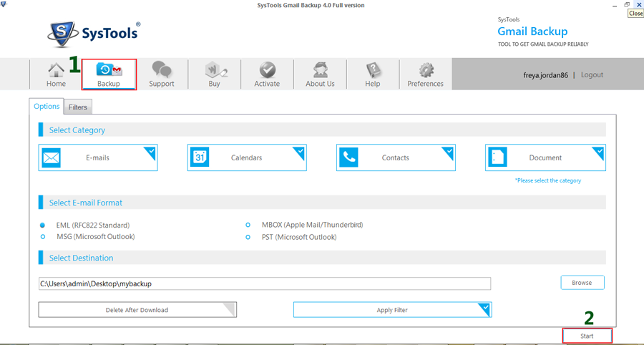Disable the Apply Filter option
This screenshot has height=345, width=644.
(x=393, y=310)
